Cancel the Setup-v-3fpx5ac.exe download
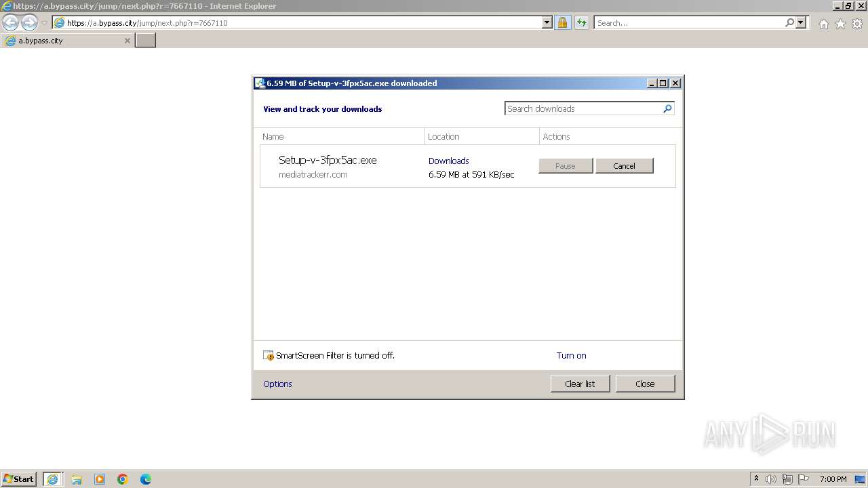 (x=625, y=166)
